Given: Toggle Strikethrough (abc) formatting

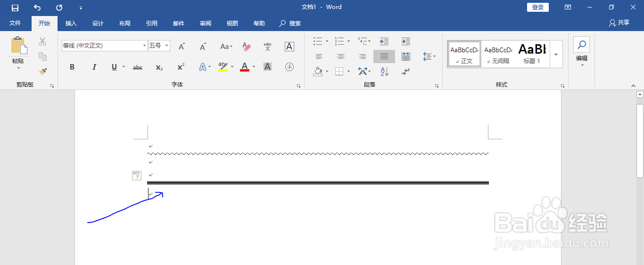Looking at the screenshot, I should (x=138, y=67).
